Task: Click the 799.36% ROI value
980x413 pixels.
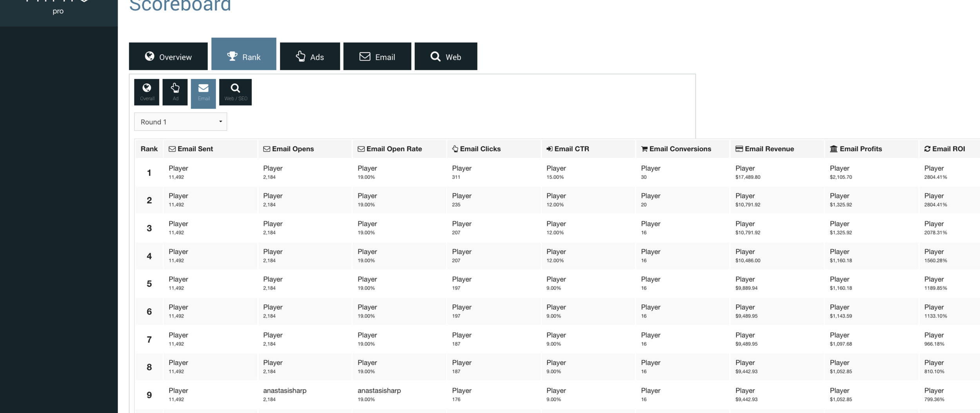Action: (x=934, y=399)
